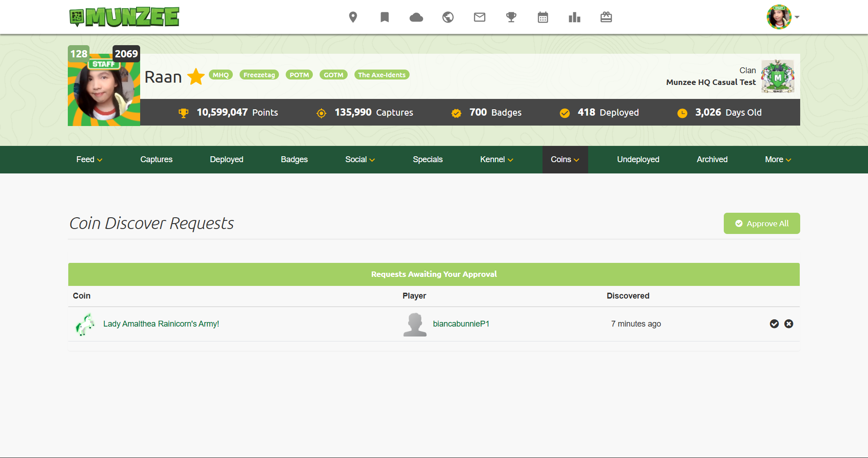Open the globe icon in header
Viewport: 868px width, 458px height.
(448, 17)
